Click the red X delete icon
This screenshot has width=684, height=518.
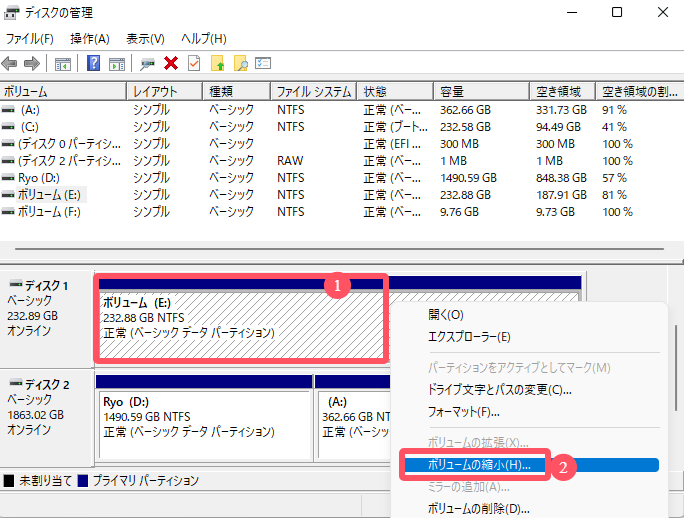click(x=171, y=64)
